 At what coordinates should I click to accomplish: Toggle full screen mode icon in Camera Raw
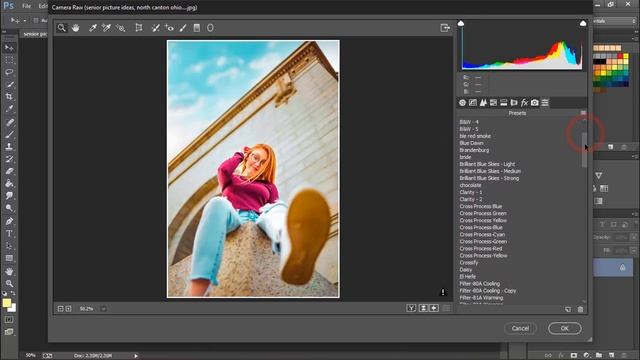pyautogui.click(x=445, y=28)
